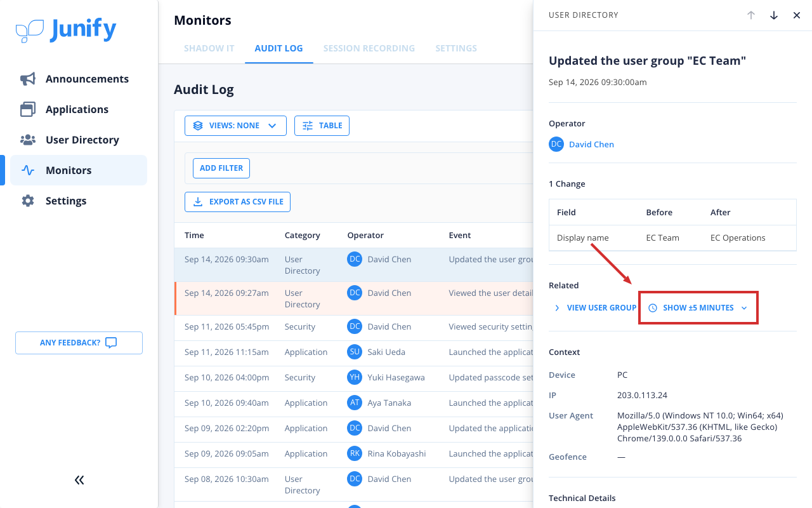Click David Chen avatar in detail panel

556,144
